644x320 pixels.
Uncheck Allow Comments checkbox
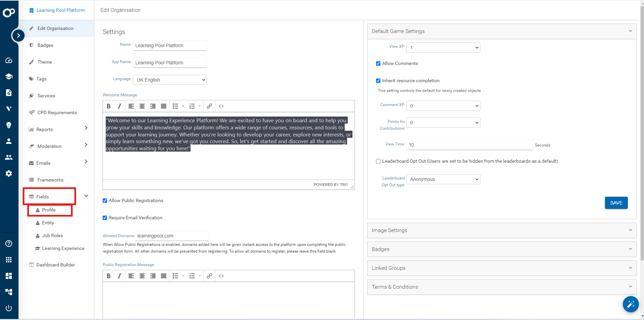378,63
